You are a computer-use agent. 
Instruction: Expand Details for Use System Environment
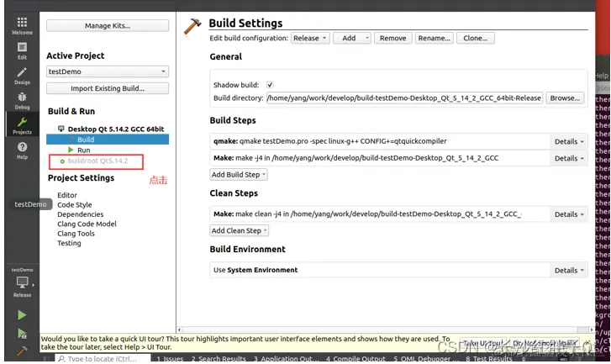point(569,271)
